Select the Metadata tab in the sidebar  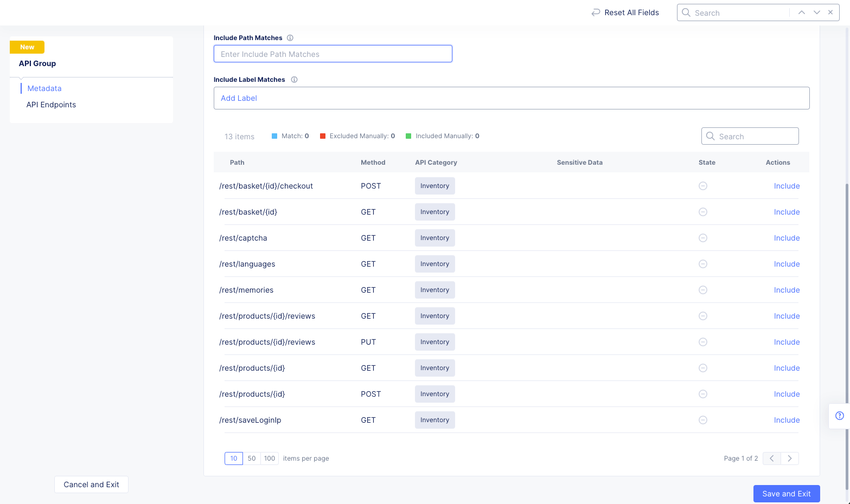point(44,88)
